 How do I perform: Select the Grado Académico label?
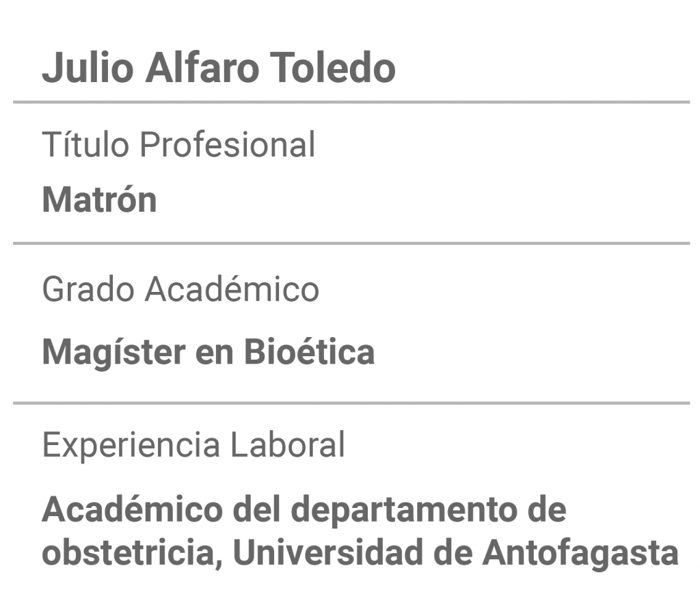click(180, 289)
